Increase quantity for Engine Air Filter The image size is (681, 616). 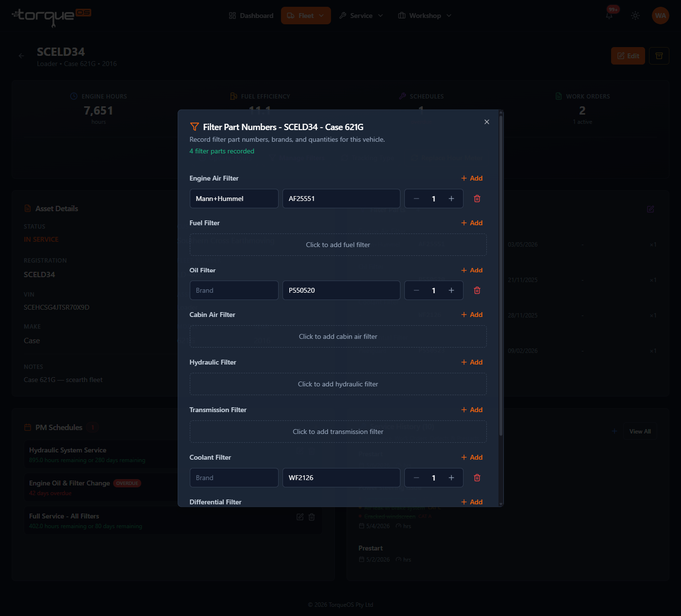tap(451, 199)
